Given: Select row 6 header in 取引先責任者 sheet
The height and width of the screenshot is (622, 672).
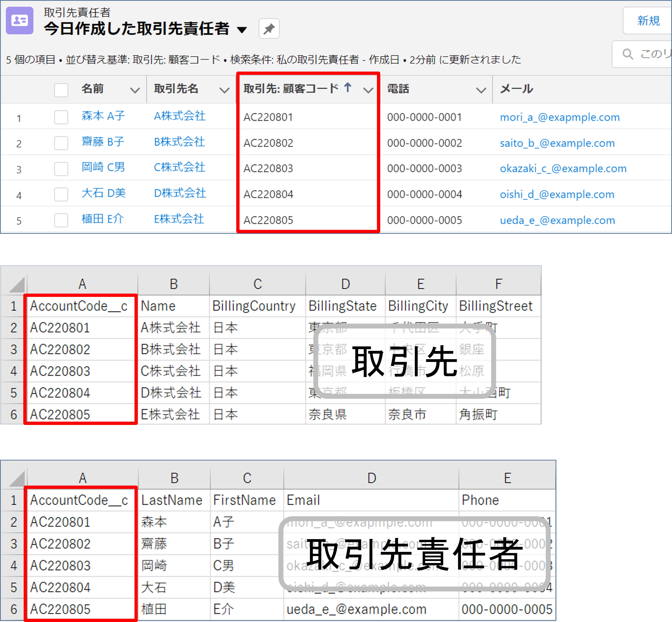Looking at the screenshot, I should click(13, 609).
